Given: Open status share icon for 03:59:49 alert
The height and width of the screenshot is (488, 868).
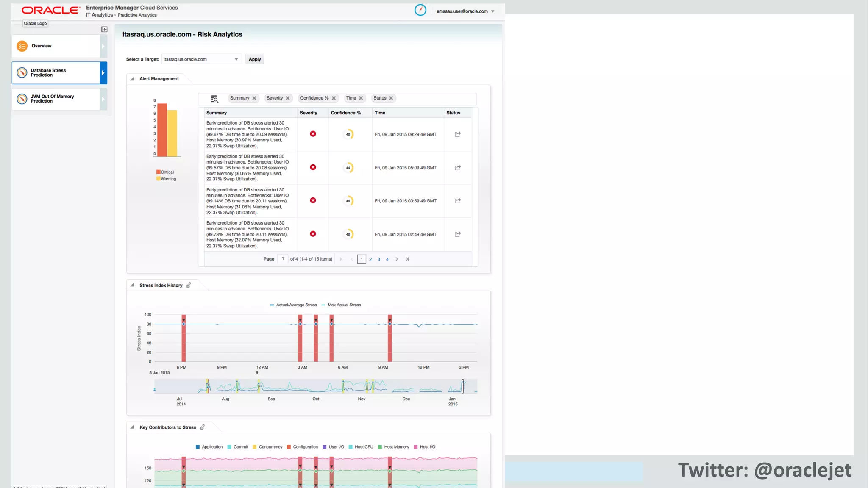Looking at the screenshot, I should [x=458, y=201].
